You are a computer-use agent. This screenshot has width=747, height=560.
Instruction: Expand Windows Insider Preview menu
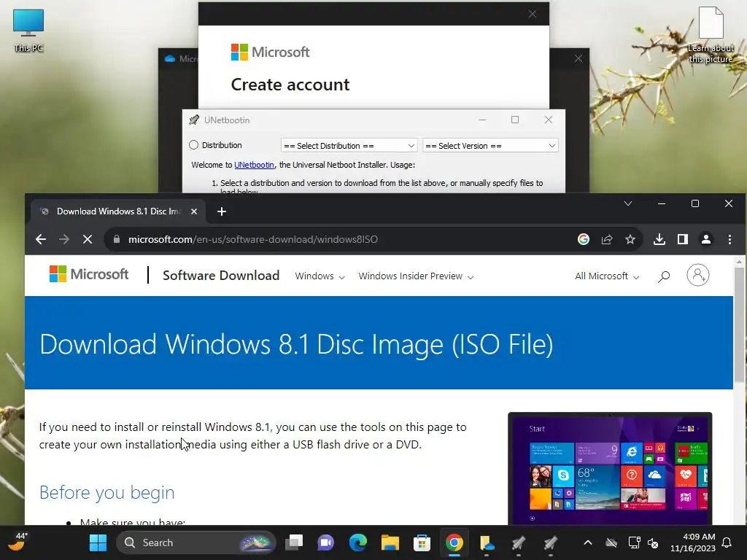[x=416, y=276]
